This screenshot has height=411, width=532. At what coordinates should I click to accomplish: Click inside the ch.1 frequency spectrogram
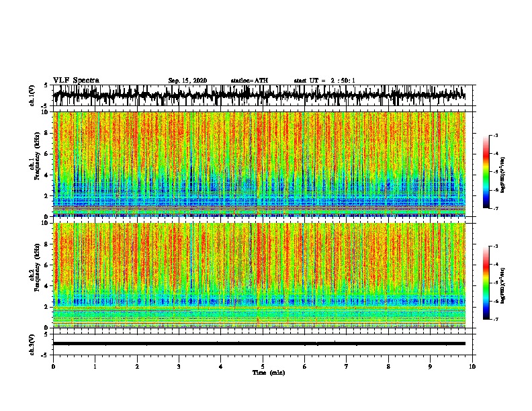point(259,164)
